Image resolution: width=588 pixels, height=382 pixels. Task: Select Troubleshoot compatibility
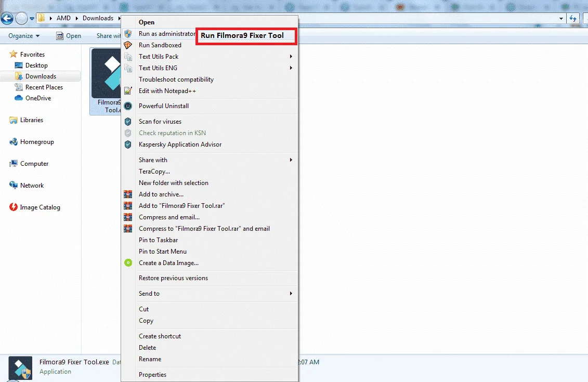(209, 80)
